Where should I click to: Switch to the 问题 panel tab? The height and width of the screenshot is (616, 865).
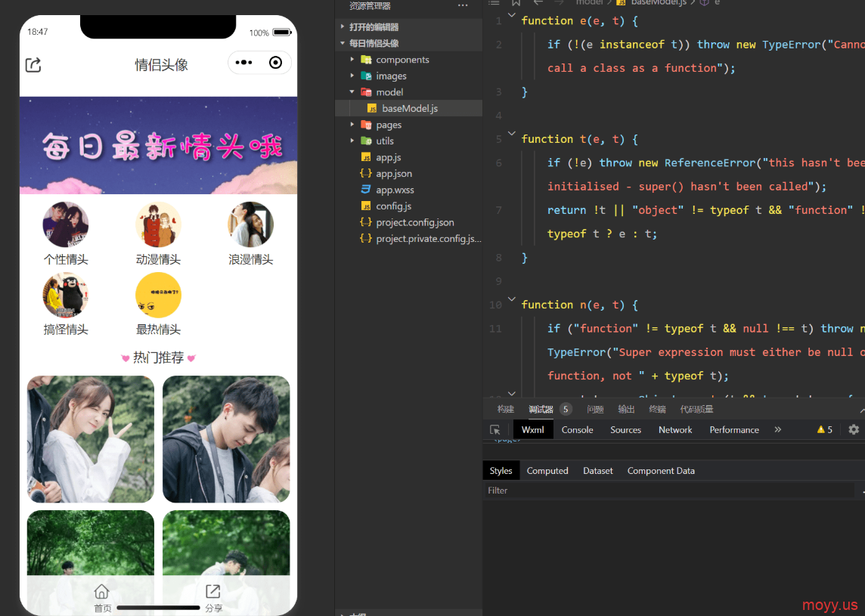(x=595, y=409)
